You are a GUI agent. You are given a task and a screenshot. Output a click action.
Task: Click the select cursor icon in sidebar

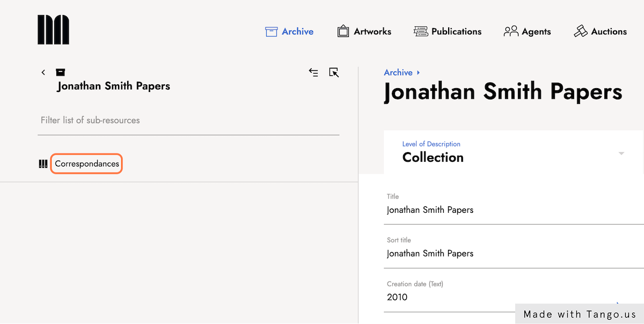[x=334, y=72]
